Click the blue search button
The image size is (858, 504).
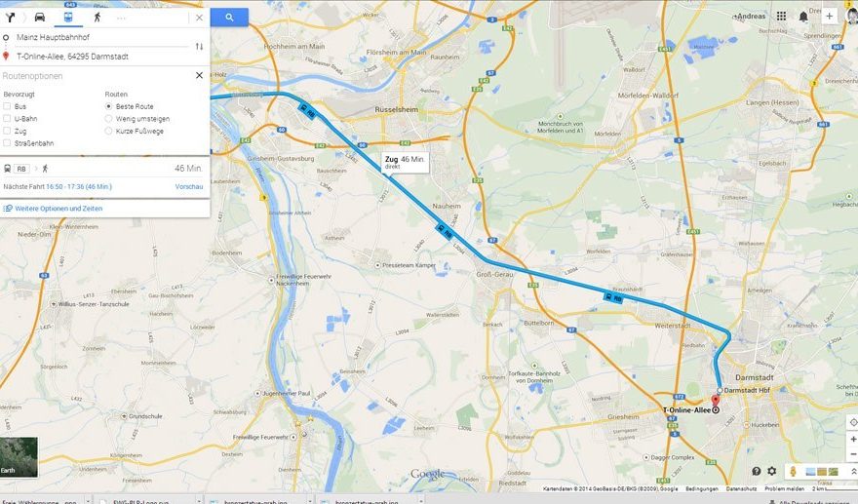pos(229,18)
